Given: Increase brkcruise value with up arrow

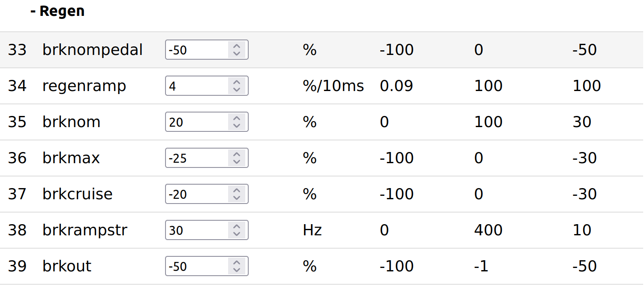Looking at the screenshot, I should pyautogui.click(x=236, y=190).
